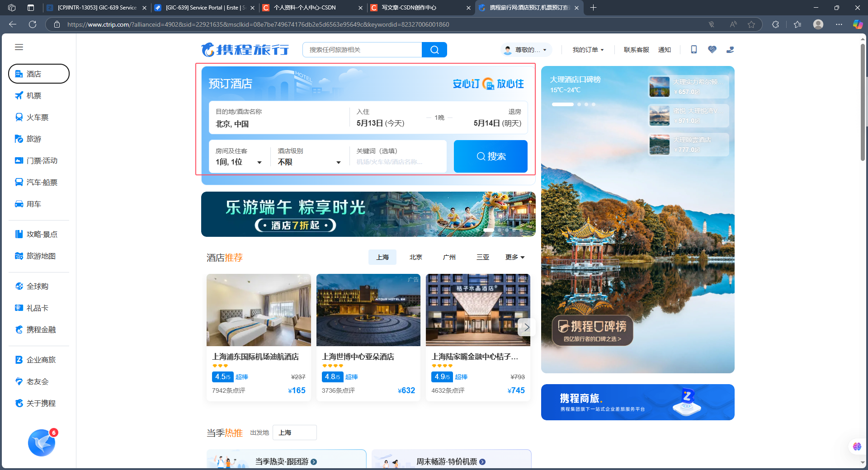Open the 乐游端午 粽享时光 banner

[368, 214]
